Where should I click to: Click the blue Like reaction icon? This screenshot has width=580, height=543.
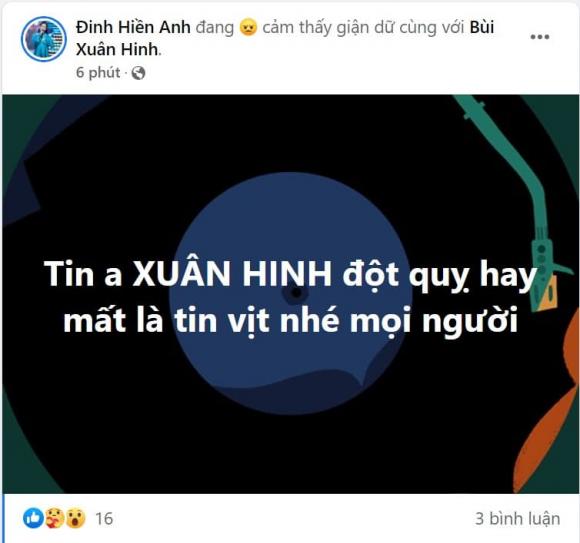(x=33, y=518)
